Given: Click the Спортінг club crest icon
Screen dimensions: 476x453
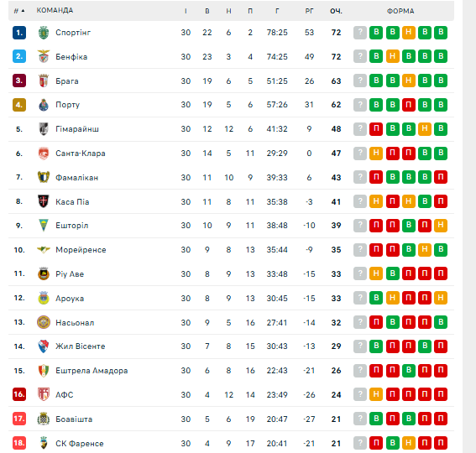Looking at the screenshot, I should pos(44,33).
